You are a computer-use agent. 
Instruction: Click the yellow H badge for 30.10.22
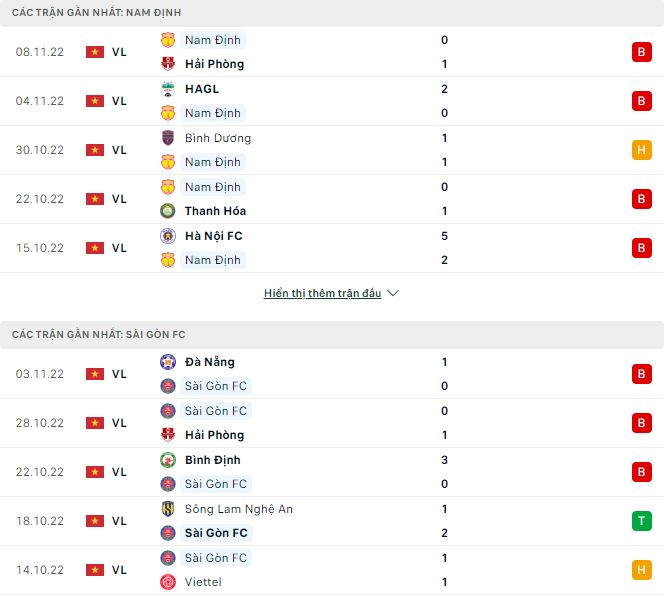click(641, 150)
